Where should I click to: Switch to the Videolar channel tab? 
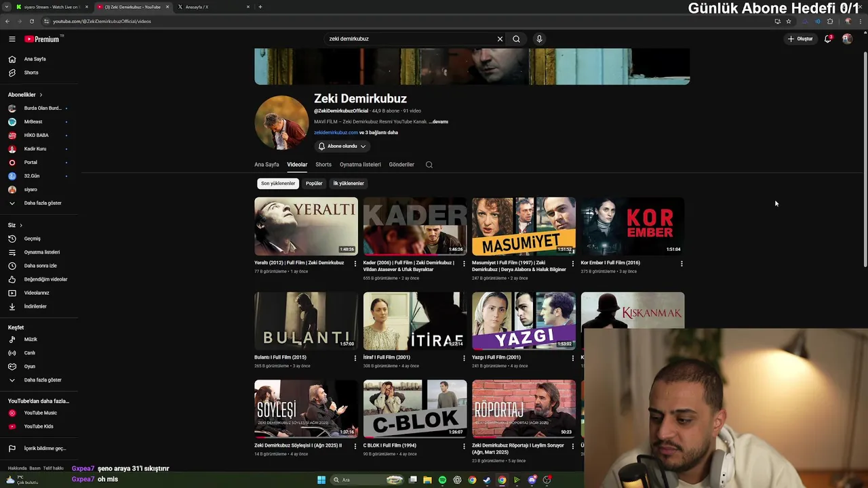click(x=297, y=165)
